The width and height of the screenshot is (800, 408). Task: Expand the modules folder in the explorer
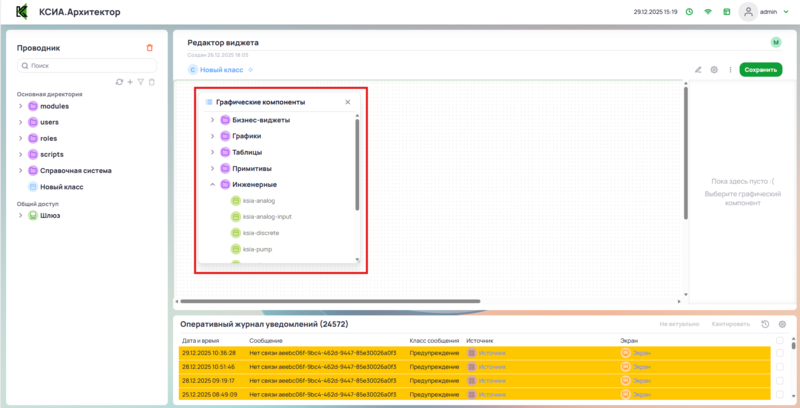point(20,106)
